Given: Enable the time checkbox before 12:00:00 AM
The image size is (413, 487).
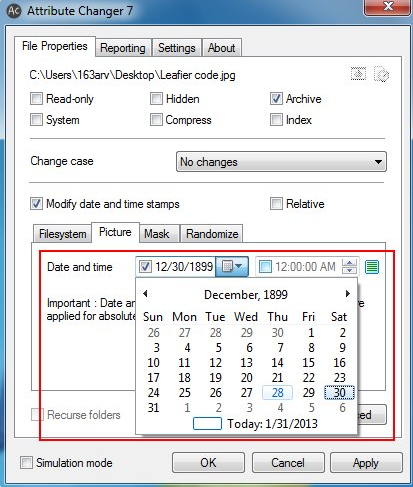Looking at the screenshot, I should [x=265, y=267].
